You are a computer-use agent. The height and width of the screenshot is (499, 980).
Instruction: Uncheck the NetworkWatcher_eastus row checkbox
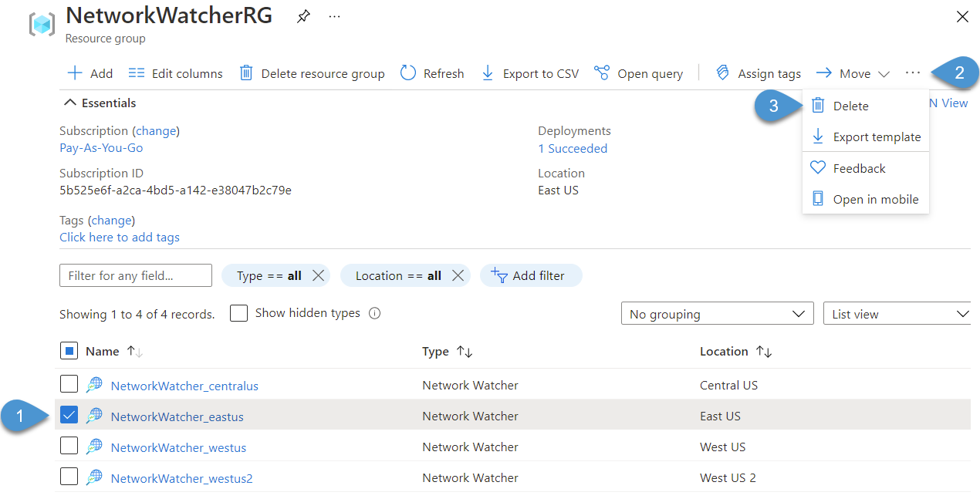69,414
